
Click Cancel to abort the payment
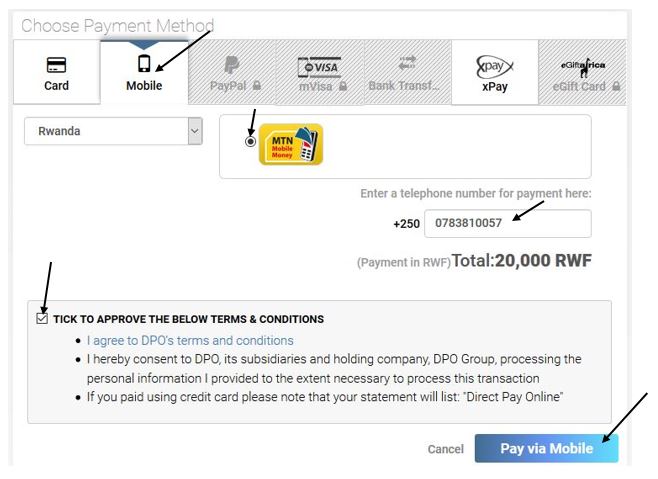click(445, 449)
